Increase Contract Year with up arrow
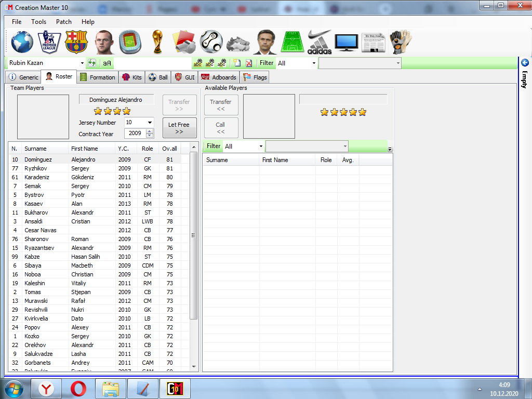Screen dimensions: 532x399 (150, 131)
